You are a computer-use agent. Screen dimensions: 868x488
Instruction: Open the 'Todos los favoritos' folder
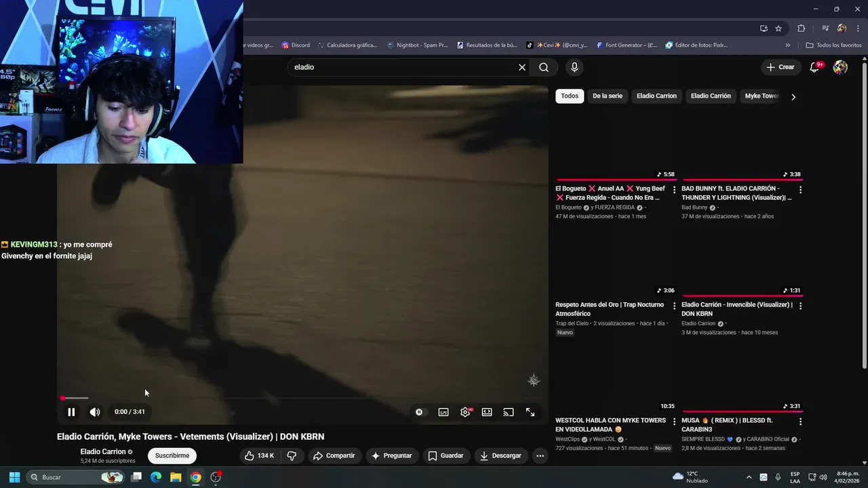(833, 45)
